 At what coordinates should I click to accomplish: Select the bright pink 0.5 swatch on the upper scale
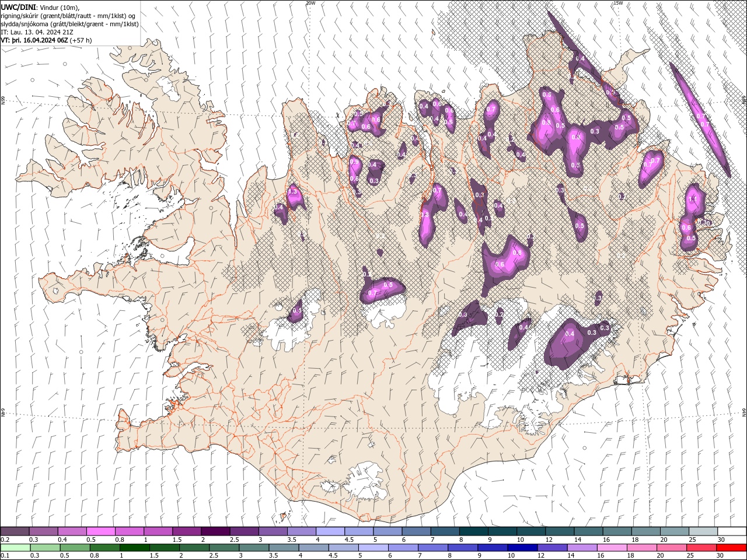(x=101, y=531)
